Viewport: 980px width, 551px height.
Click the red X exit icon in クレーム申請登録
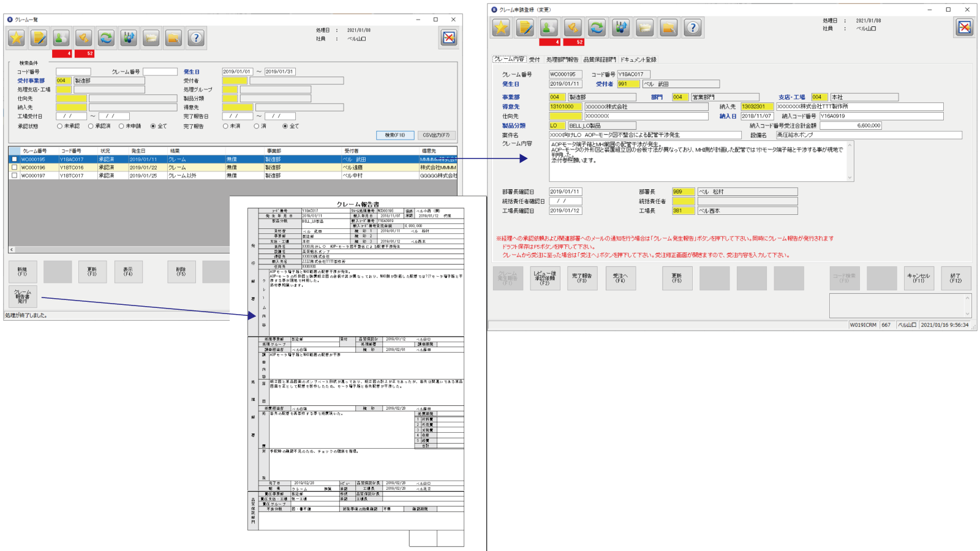(x=965, y=27)
